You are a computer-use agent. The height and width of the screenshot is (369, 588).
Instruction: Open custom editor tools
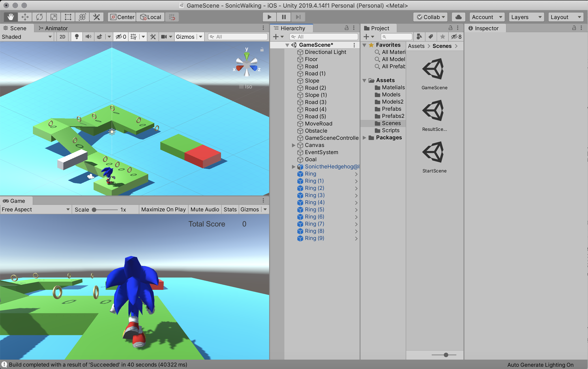pos(97,17)
